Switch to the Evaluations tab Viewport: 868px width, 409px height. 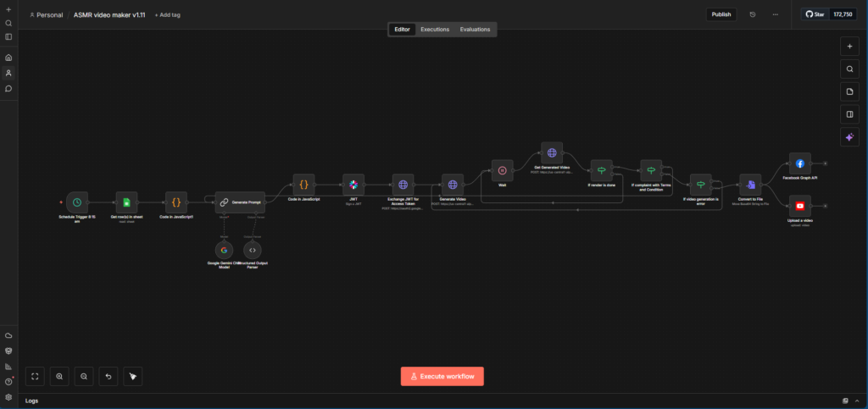point(475,30)
